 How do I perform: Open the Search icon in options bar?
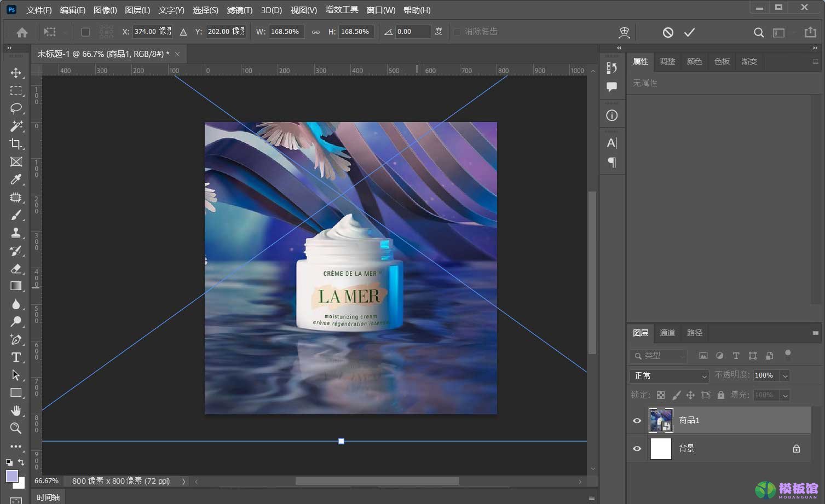tap(759, 32)
